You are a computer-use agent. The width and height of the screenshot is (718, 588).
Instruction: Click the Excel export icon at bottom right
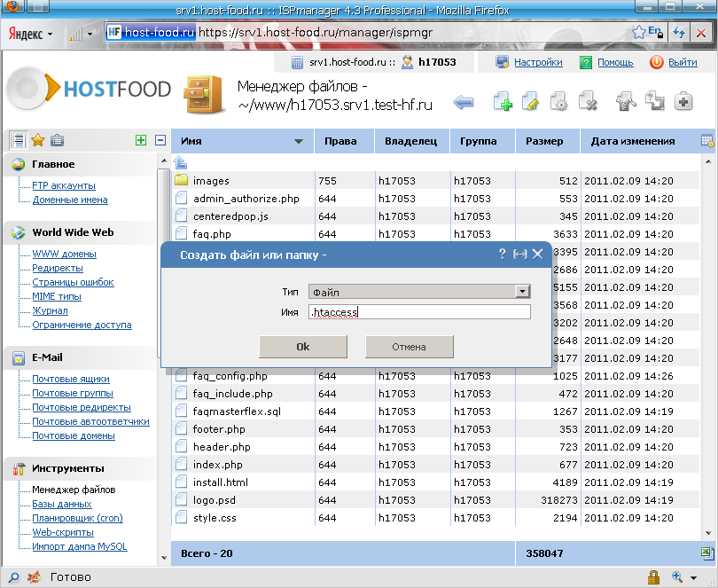[x=705, y=553]
